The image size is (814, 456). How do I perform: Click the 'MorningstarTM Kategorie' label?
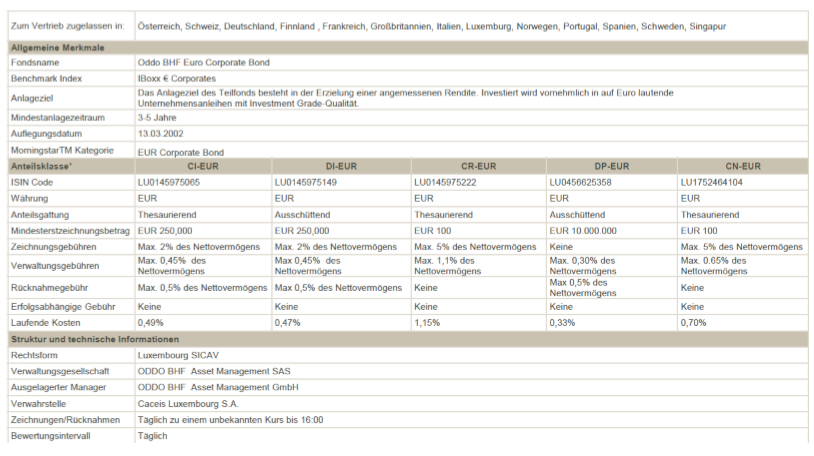pyautogui.click(x=62, y=150)
